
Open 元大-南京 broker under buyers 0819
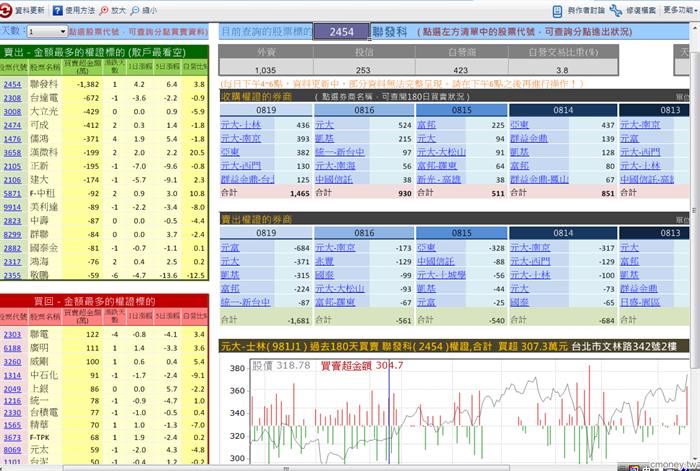pyautogui.click(x=241, y=139)
